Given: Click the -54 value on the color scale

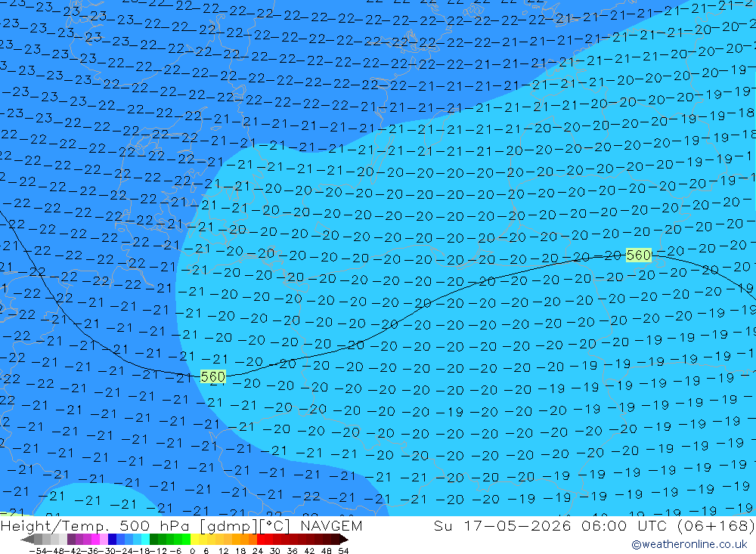Looking at the screenshot, I should coord(37,551).
